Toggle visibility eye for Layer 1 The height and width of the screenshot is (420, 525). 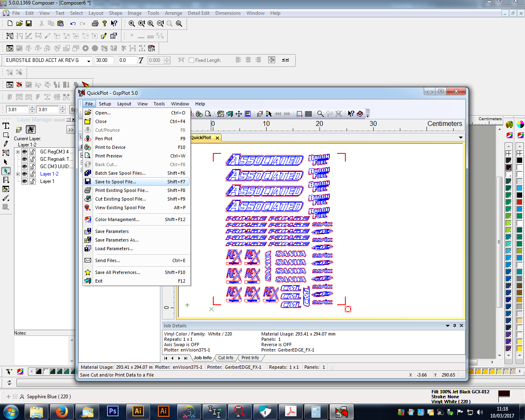(x=25, y=181)
